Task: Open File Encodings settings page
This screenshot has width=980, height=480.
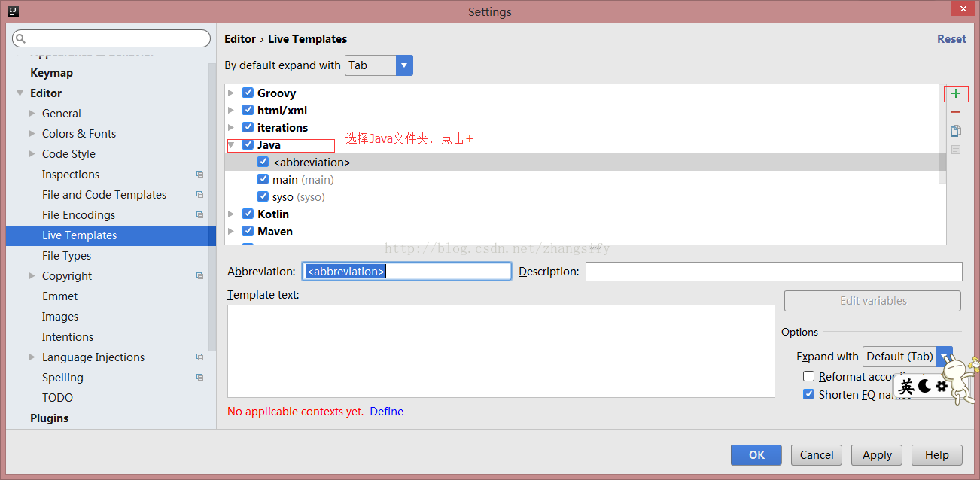Action: click(x=78, y=215)
